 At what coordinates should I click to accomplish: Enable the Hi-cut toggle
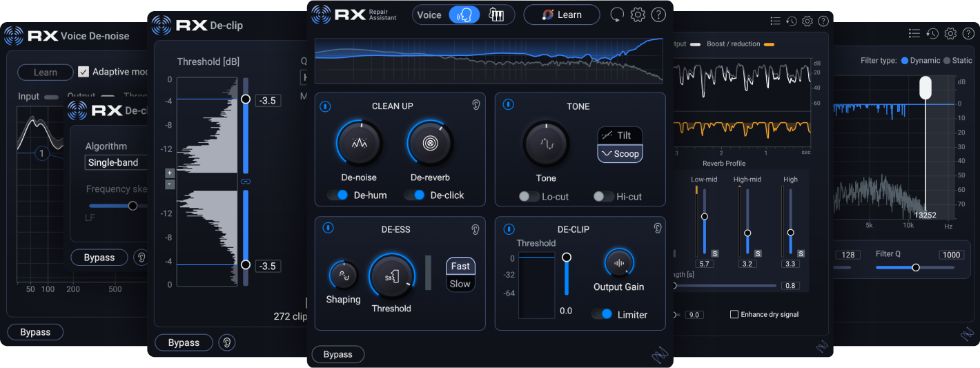(x=604, y=197)
